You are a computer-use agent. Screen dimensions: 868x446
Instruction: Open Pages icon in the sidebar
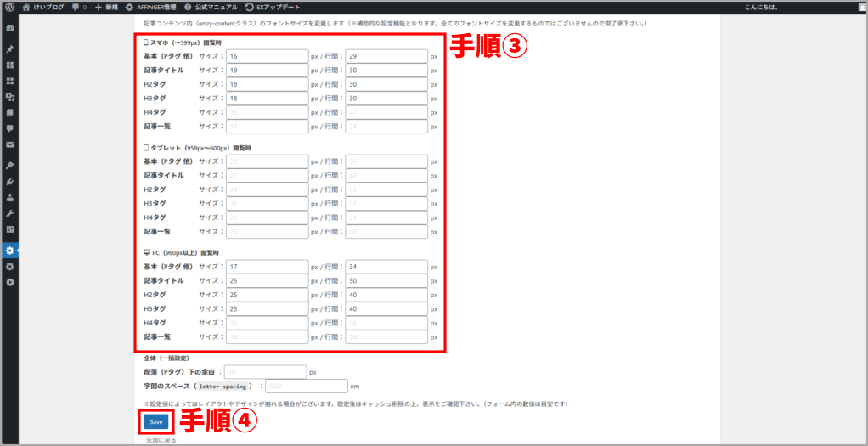point(10,112)
